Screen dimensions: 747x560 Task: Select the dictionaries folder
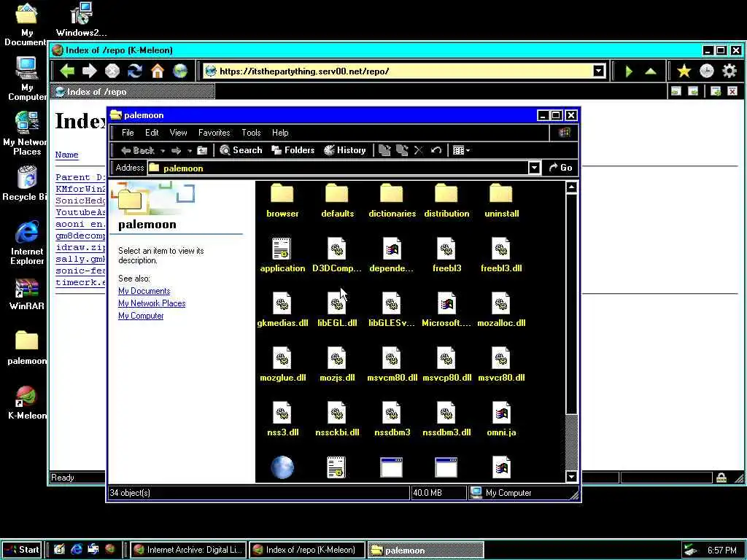[x=392, y=200]
